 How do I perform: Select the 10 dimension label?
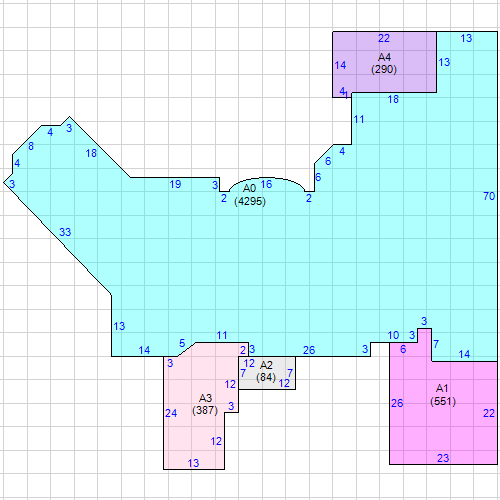tap(393, 335)
